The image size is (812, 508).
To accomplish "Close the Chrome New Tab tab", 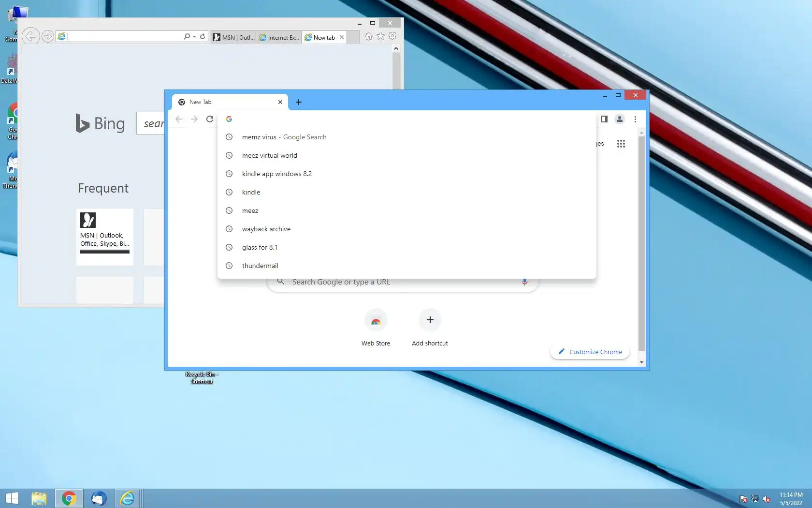I will click(x=280, y=102).
